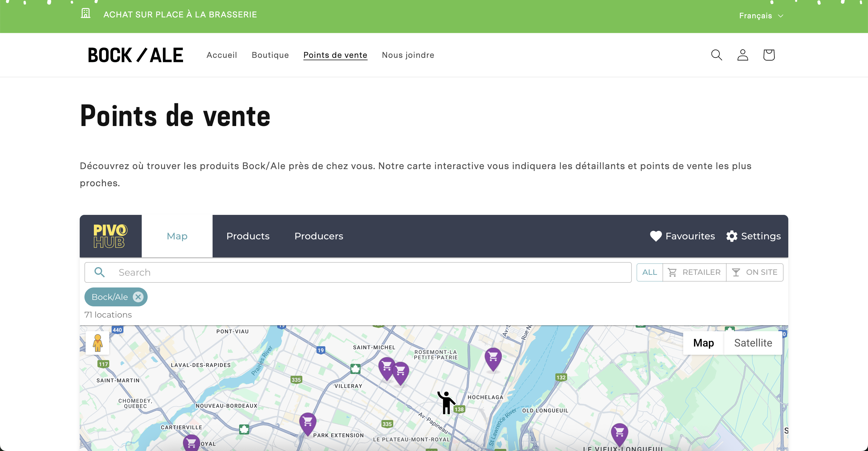
Task: Open the user account icon
Action: point(743,55)
